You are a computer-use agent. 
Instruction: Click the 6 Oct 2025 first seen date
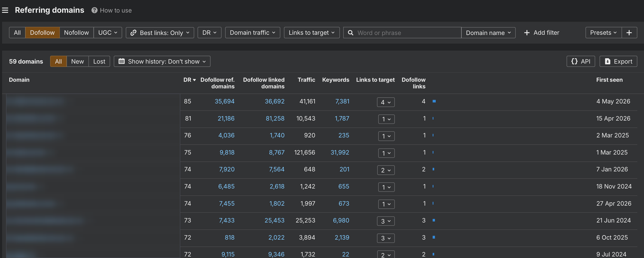point(612,237)
